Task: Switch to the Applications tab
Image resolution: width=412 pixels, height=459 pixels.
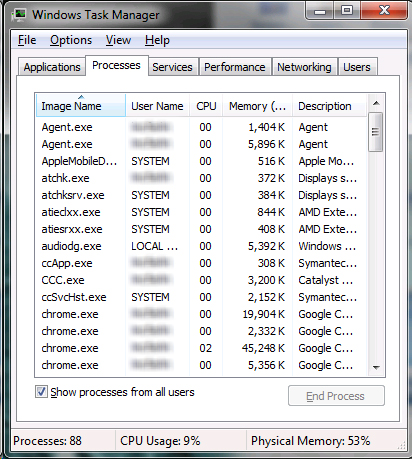Action: coord(52,67)
